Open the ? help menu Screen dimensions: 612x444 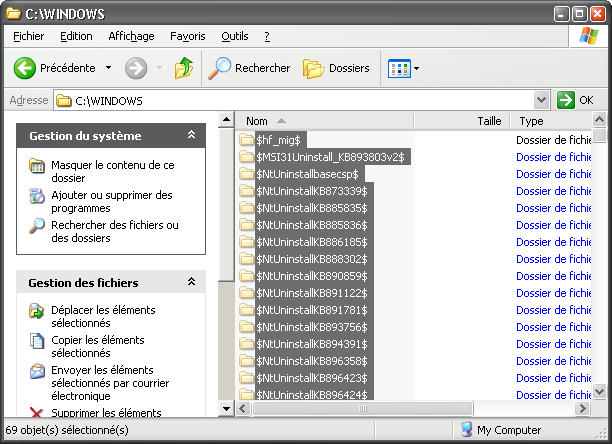(x=267, y=36)
